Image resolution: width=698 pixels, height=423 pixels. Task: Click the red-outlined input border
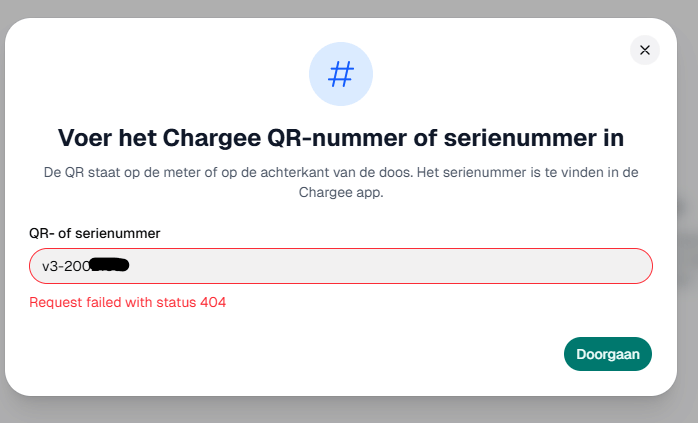tap(341, 248)
